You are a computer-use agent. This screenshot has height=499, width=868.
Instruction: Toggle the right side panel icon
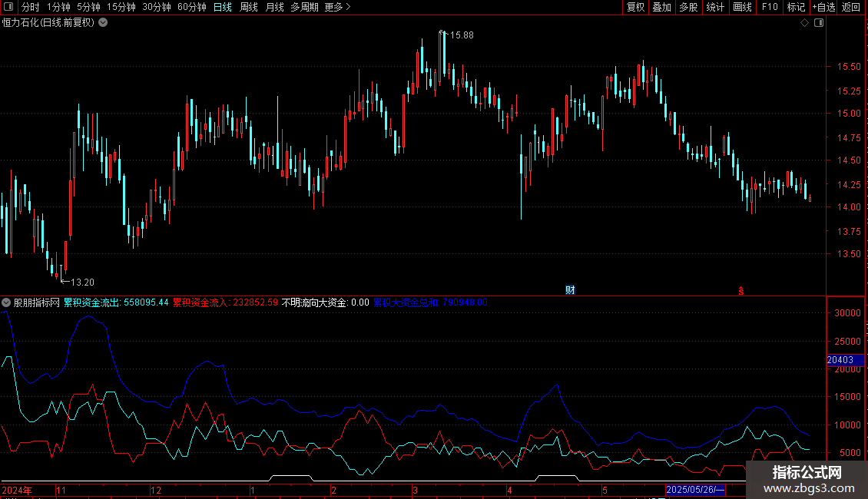(819, 23)
